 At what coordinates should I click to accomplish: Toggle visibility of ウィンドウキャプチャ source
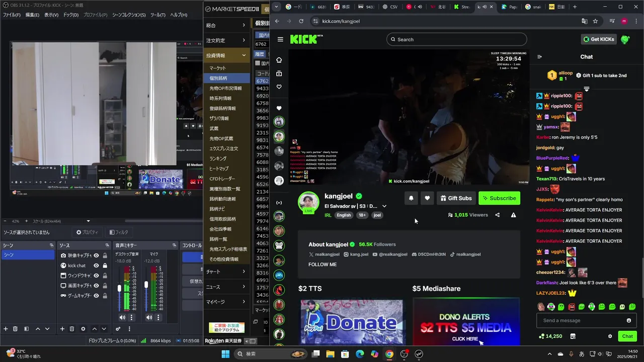click(96, 276)
